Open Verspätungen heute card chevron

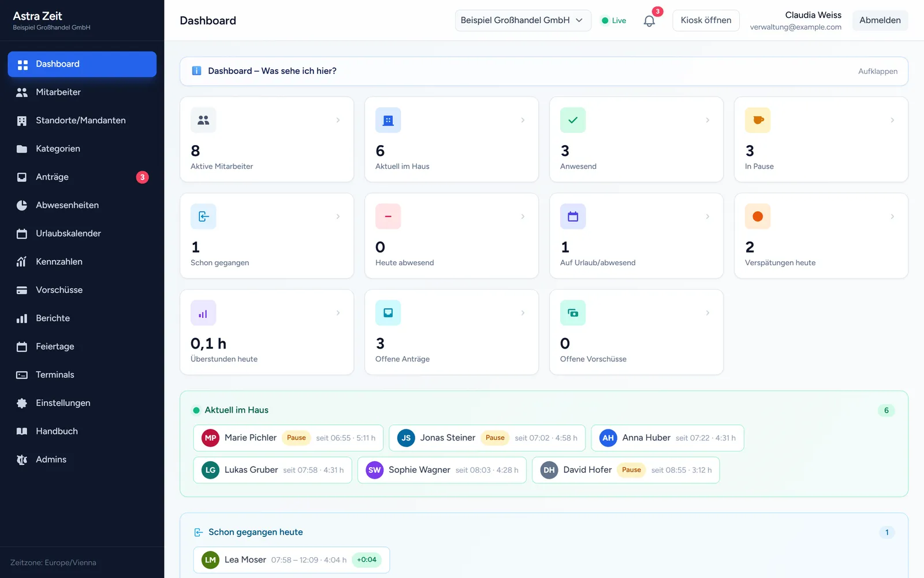pos(892,217)
